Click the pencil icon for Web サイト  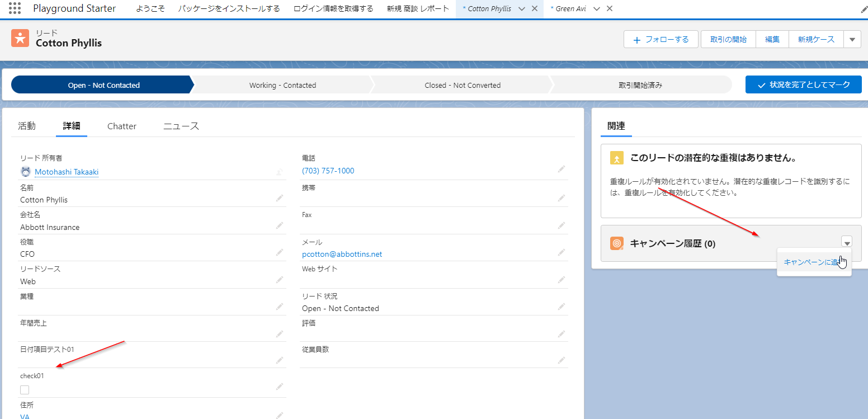pyautogui.click(x=561, y=280)
